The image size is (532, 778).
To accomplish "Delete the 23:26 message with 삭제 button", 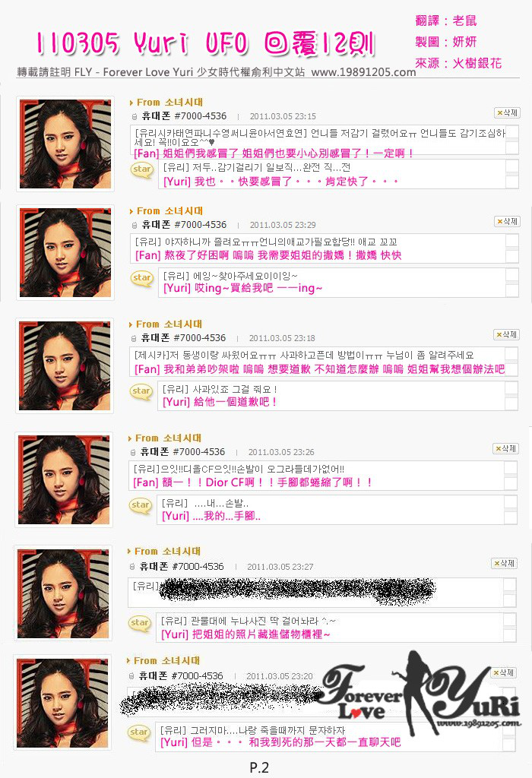I will 505,448.
